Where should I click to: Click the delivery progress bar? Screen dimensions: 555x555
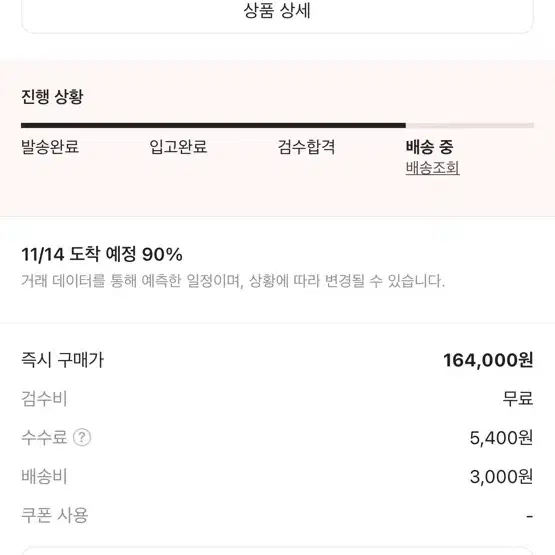pos(277,125)
